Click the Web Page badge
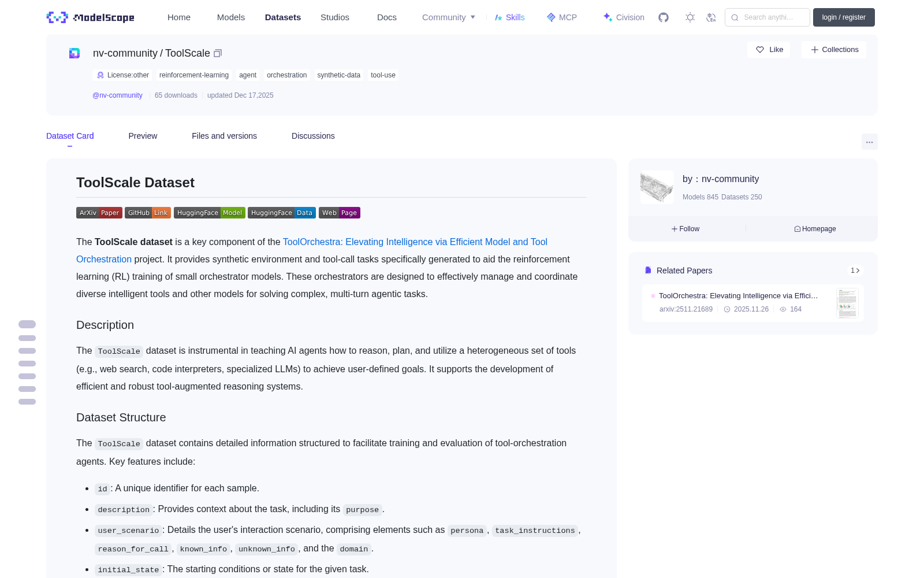This screenshot has height=578, width=924. 340,213
